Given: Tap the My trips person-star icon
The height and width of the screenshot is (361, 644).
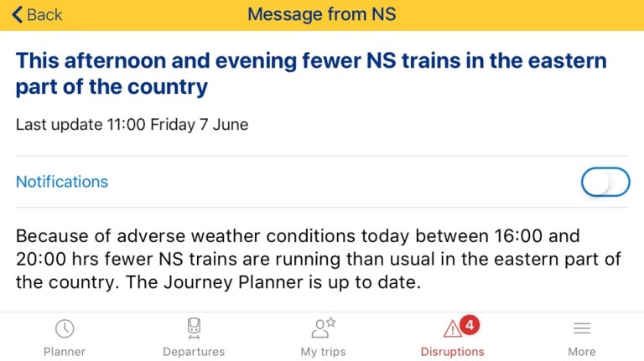Looking at the screenshot, I should pyautogui.click(x=323, y=328).
